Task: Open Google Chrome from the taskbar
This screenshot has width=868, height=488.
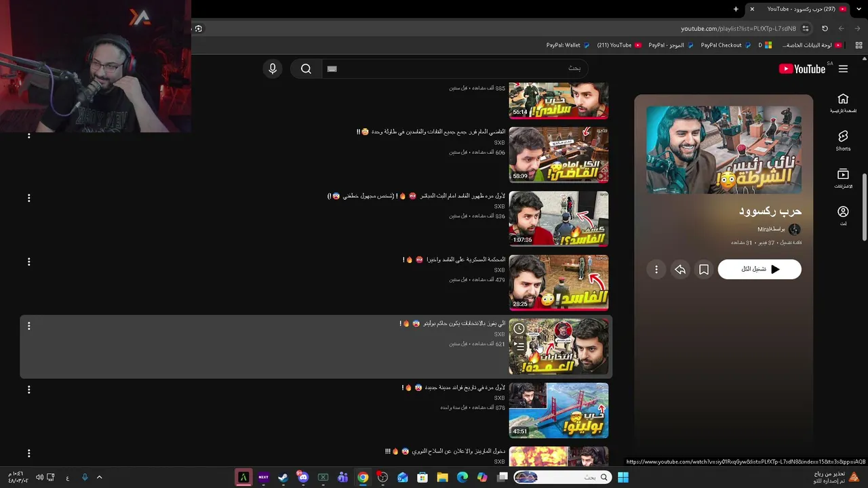Action: 363,477
